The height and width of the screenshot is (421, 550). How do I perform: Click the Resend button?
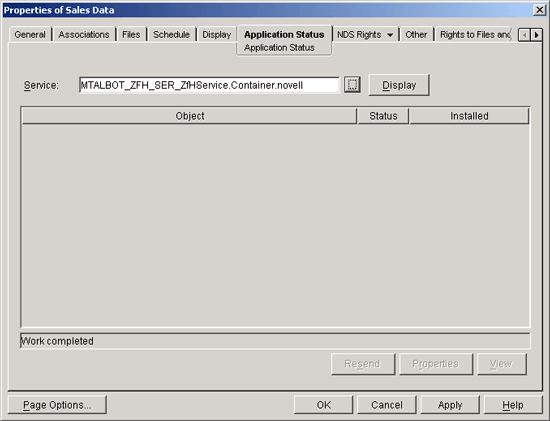coord(363,364)
